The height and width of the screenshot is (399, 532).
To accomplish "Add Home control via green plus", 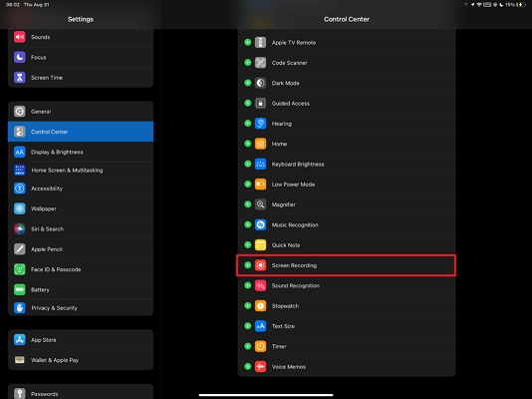I will 248,144.
